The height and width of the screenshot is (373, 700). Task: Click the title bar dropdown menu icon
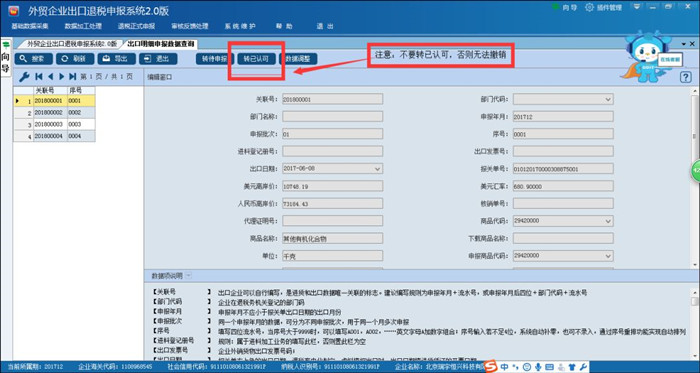point(636,7)
